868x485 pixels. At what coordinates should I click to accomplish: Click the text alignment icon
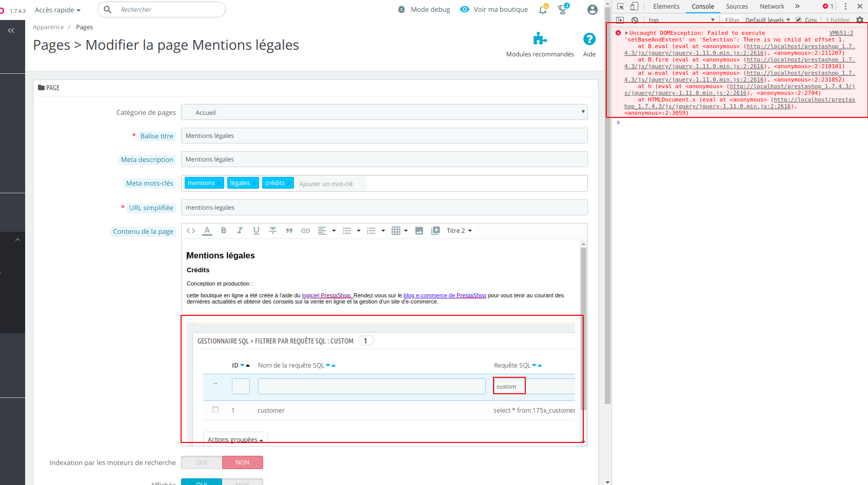(322, 231)
